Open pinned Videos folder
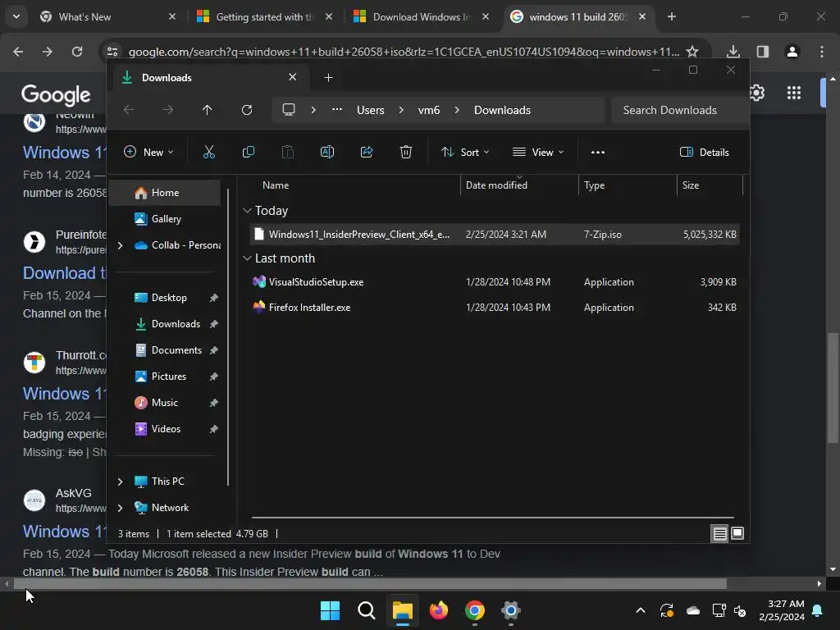The width and height of the screenshot is (840, 630). [x=167, y=429]
